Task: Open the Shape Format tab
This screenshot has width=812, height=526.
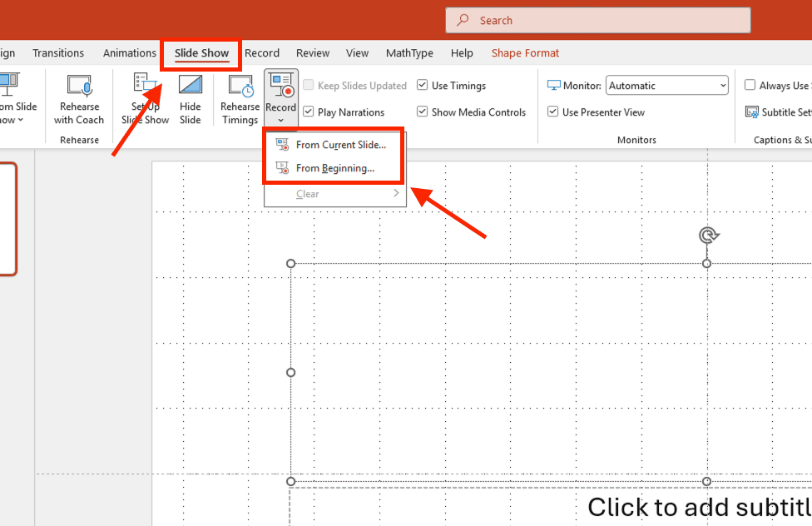Action: pos(525,53)
